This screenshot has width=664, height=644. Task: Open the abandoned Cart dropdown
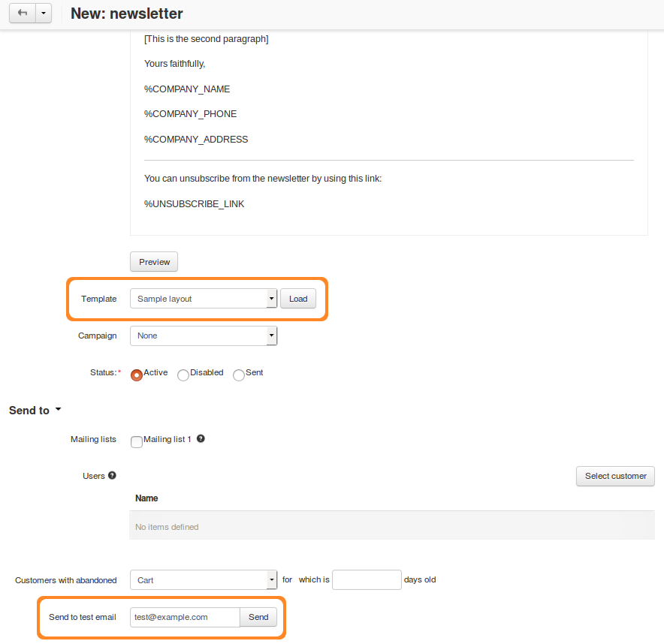[x=204, y=579]
